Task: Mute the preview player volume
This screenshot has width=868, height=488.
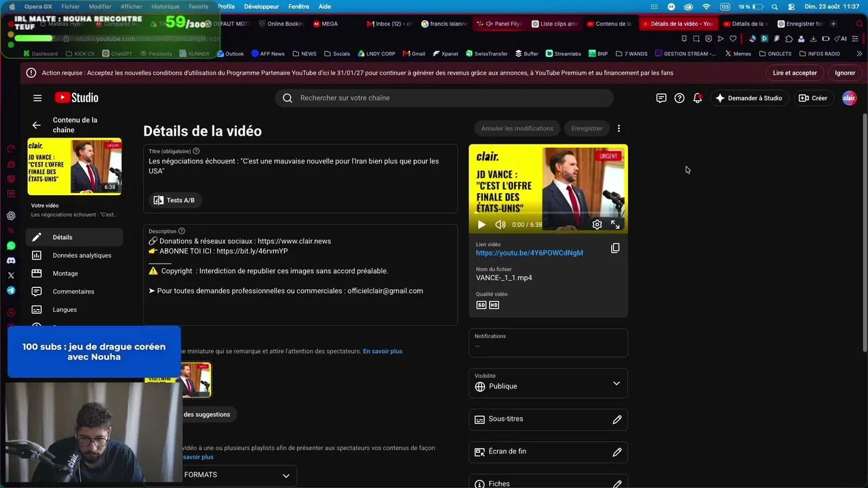Action: click(x=500, y=224)
